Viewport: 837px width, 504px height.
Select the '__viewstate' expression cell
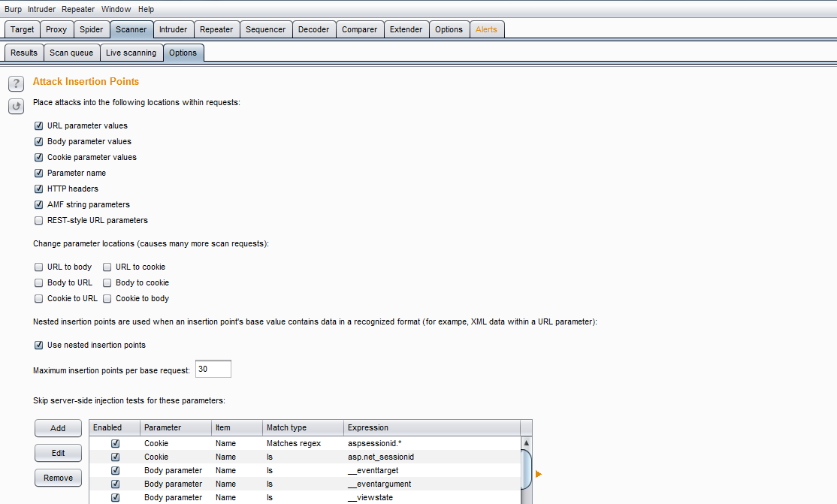432,497
